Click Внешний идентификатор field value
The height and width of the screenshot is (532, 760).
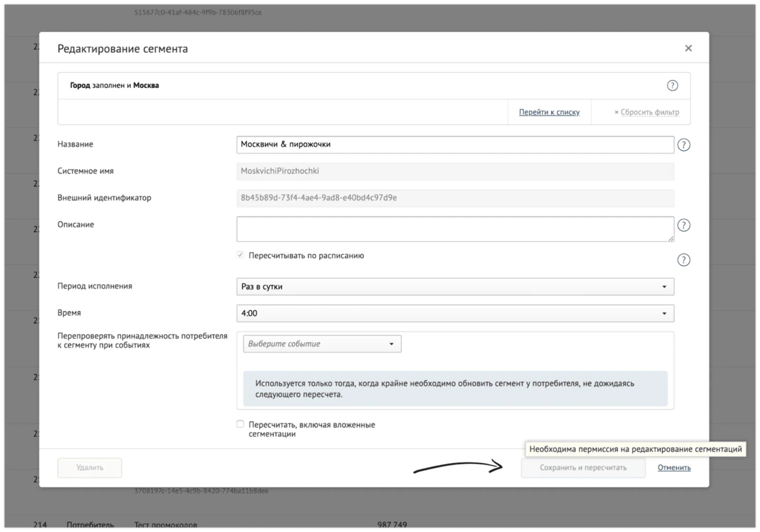coord(455,198)
